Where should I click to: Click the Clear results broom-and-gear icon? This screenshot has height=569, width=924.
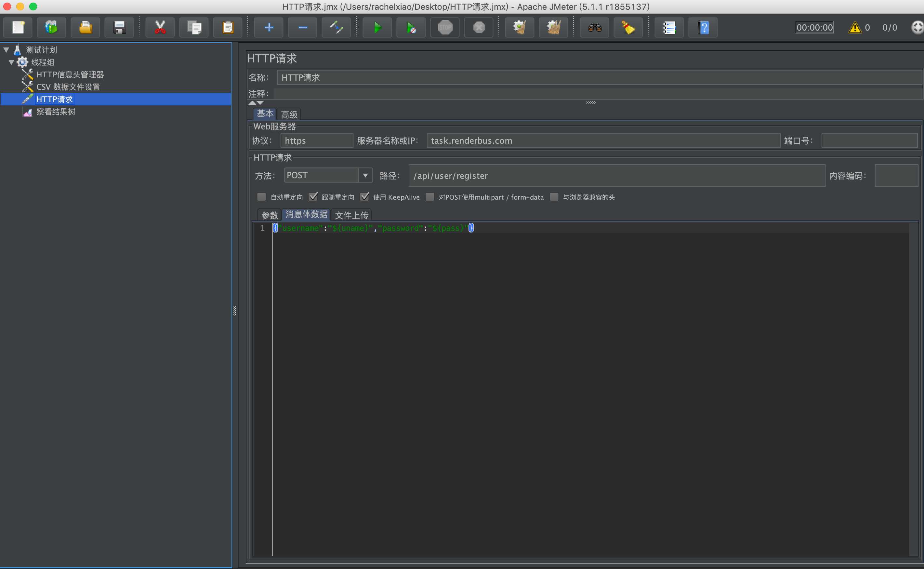pyautogui.click(x=520, y=27)
